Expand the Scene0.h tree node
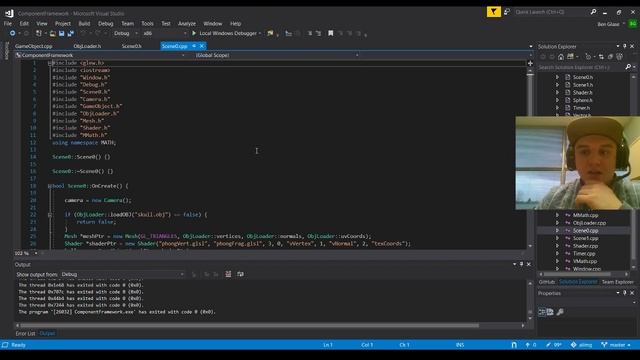Viewport: 640px width, 360px height. (558, 77)
